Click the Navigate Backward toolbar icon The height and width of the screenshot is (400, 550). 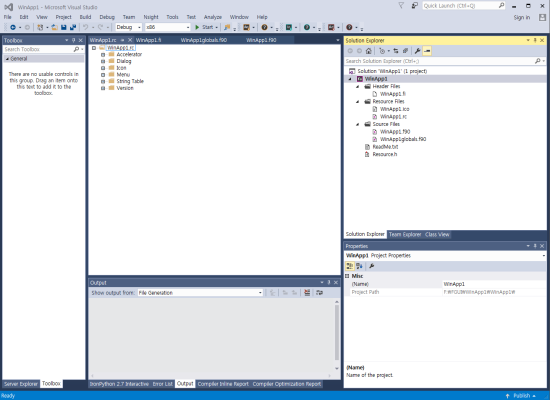(x=13, y=27)
